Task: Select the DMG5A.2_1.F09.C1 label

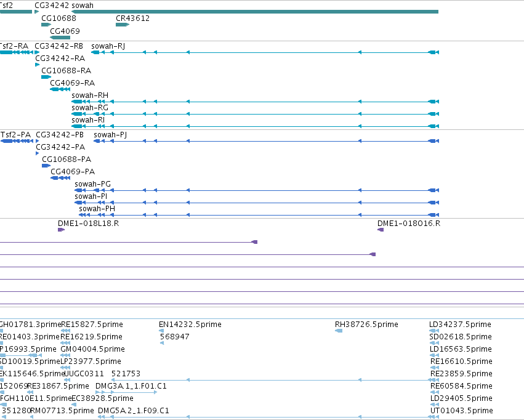Action: [x=134, y=411]
